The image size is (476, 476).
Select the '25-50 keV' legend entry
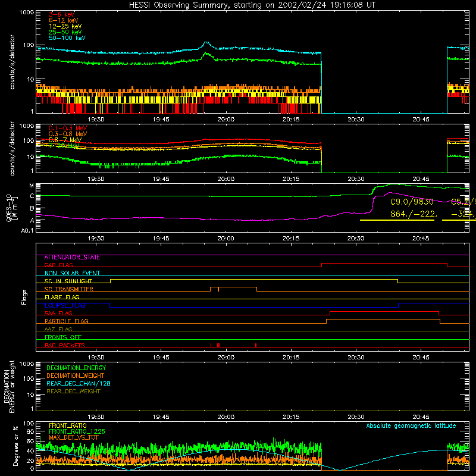click(65, 32)
